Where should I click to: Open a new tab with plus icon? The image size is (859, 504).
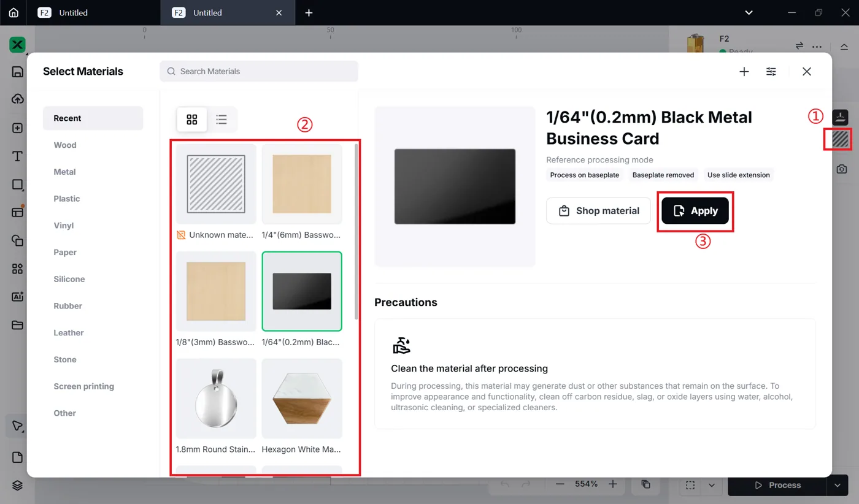click(309, 12)
